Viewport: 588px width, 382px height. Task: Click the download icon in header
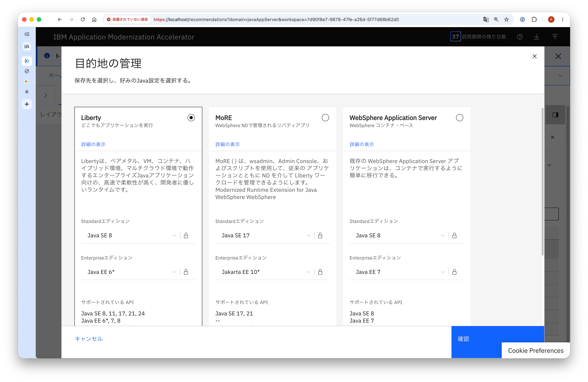tap(536, 37)
